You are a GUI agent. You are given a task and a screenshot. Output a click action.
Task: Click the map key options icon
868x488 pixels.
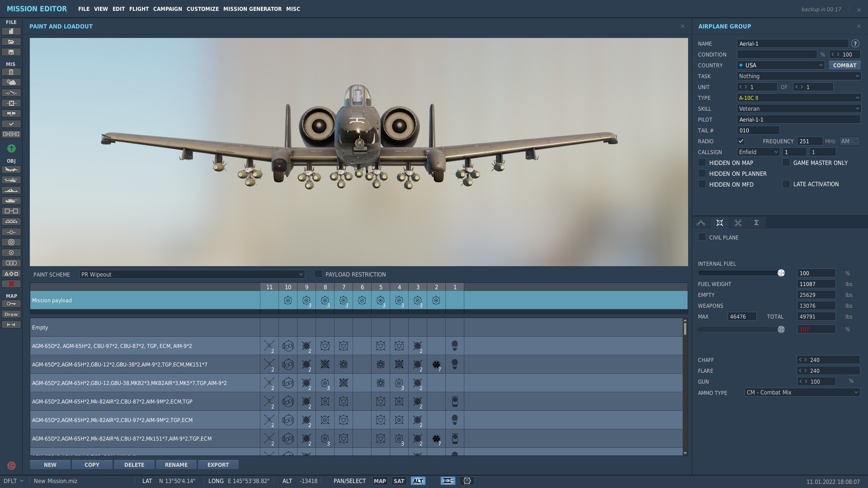click(11, 304)
